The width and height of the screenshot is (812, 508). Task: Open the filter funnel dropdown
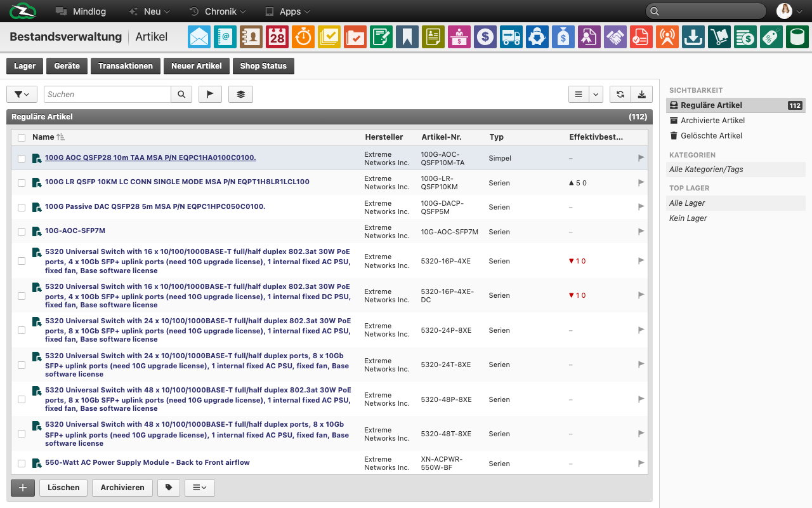[x=22, y=94]
